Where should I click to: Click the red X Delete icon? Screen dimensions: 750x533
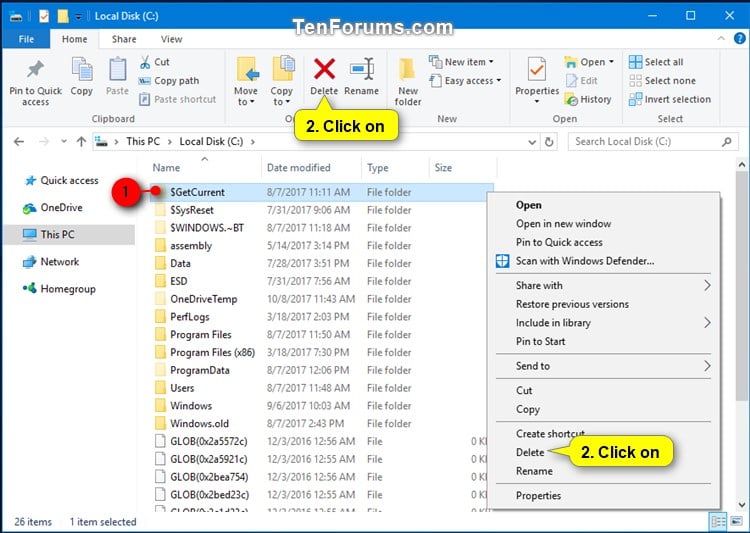324,69
